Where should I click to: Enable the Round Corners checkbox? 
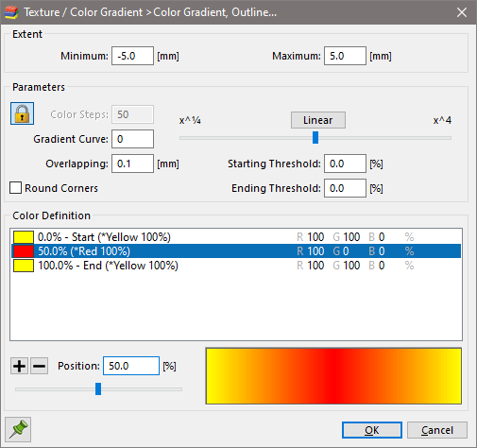click(x=16, y=188)
